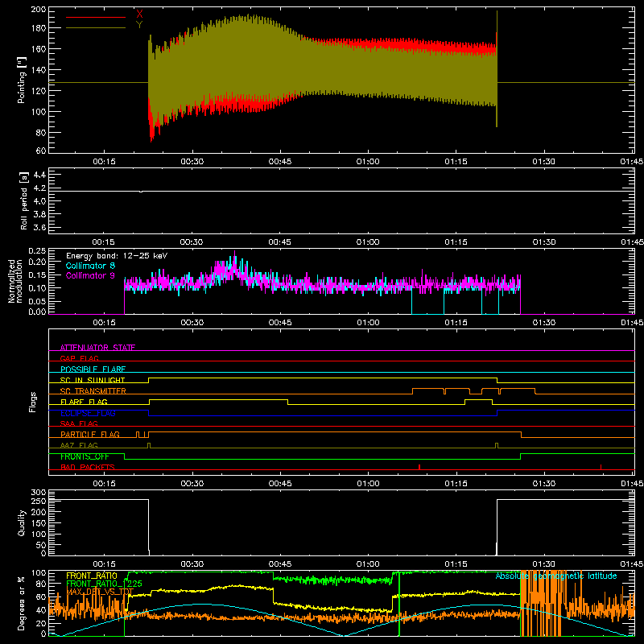Screen dimensions: 644x644
Task: Click the 01:00 time label under the modulation plot
Action: tap(368, 323)
